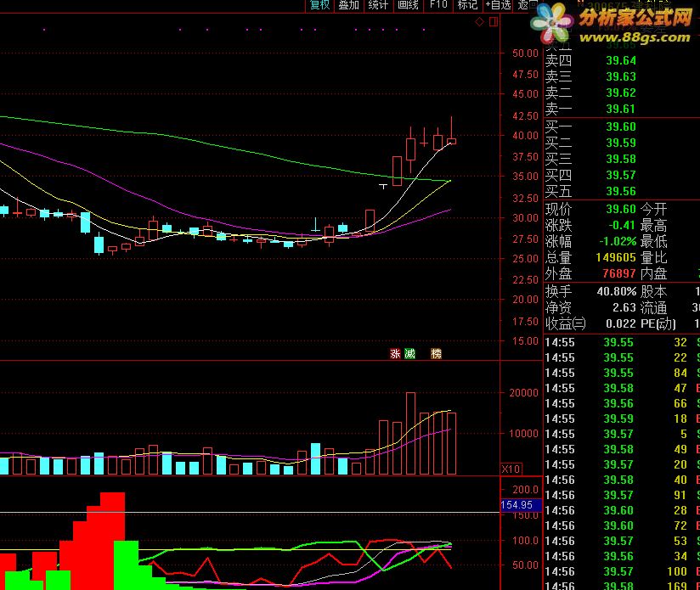This screenshot has width=700, height=590.
Task: Click the 14:56 trade with volume 72
Action: [x=622, y=525]
